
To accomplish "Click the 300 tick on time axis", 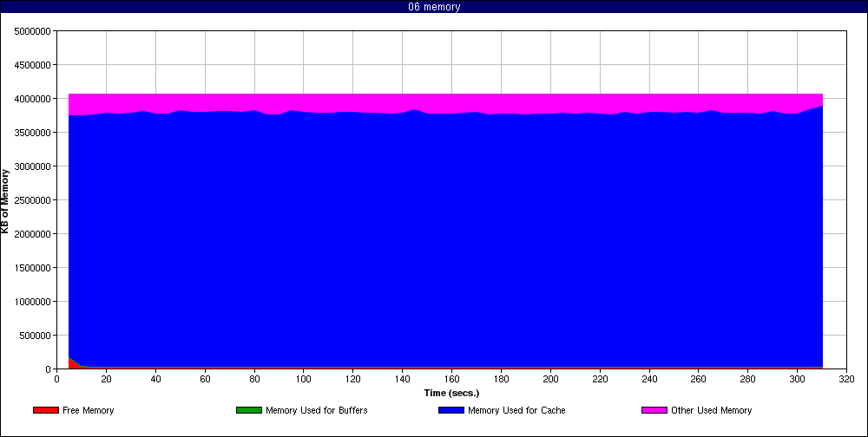I will (797, 380).
